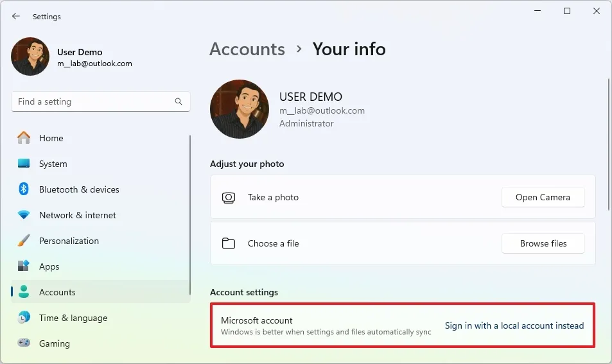Open Time & language globe icon
The height and width of the screenshot is (364, 612).
pyautogui.click(x=24, y=318)
